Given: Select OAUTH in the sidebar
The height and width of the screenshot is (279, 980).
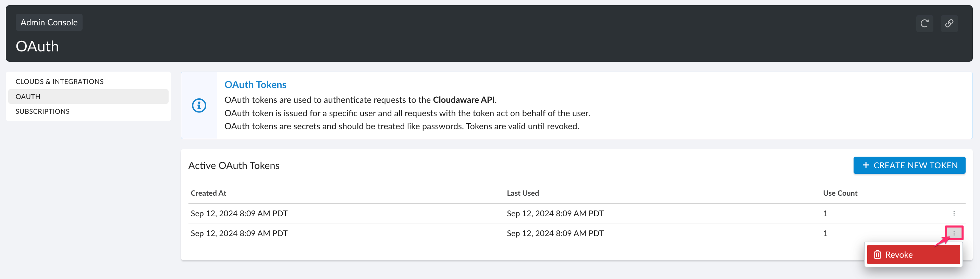Looking at the screenshot, I should click(27, 96).
